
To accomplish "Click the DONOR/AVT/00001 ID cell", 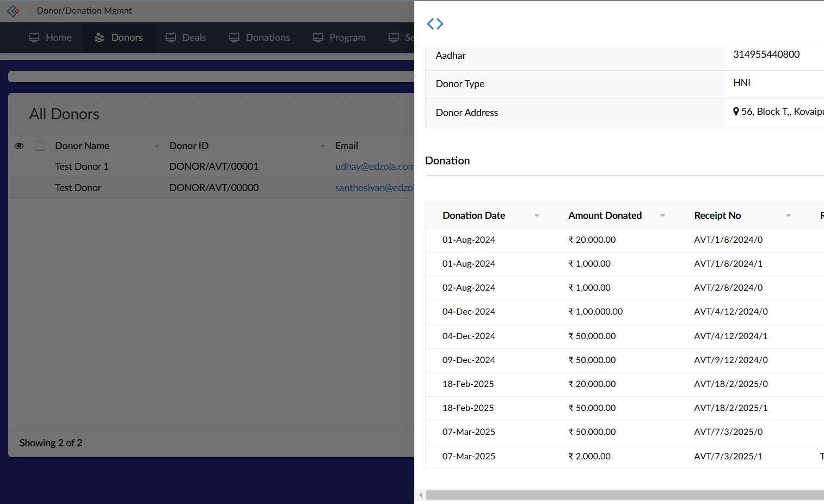I will pyautogui.click(x=214, y=167).
